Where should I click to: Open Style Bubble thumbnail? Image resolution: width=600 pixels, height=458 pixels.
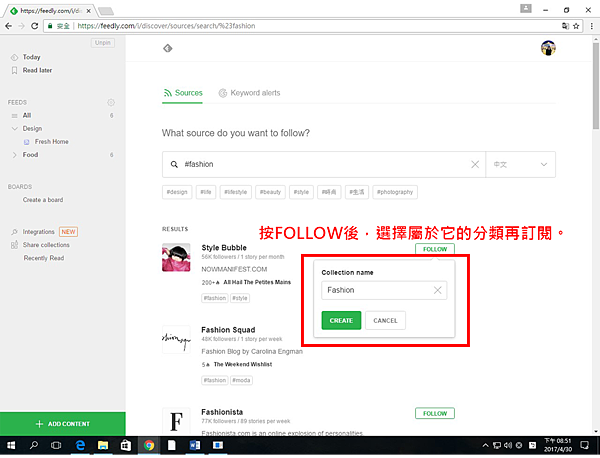176,258
